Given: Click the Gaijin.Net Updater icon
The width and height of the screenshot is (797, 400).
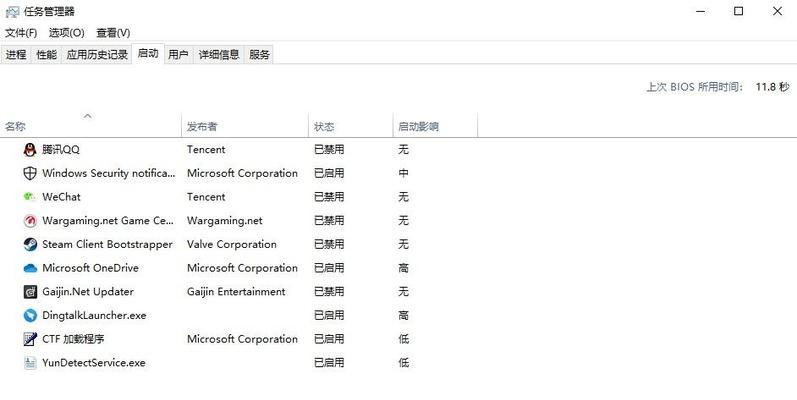Looking at the screenshot, I should [30, 292].
